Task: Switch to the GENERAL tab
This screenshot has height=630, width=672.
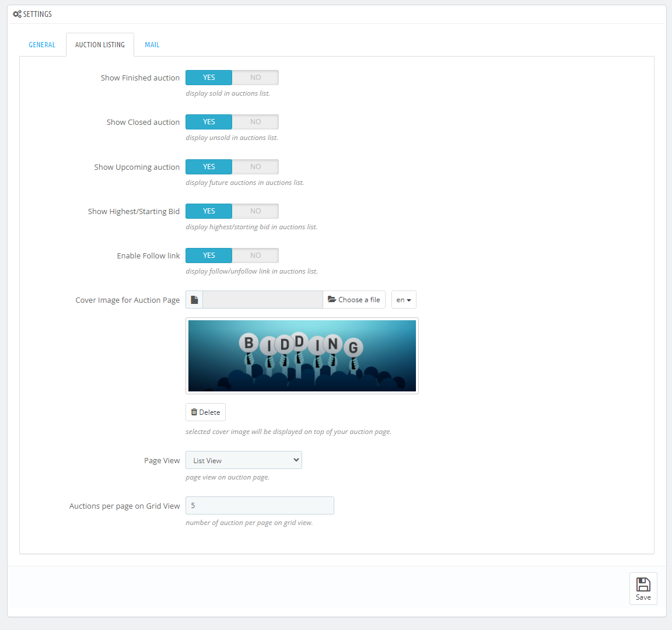Action: (42, 44)
